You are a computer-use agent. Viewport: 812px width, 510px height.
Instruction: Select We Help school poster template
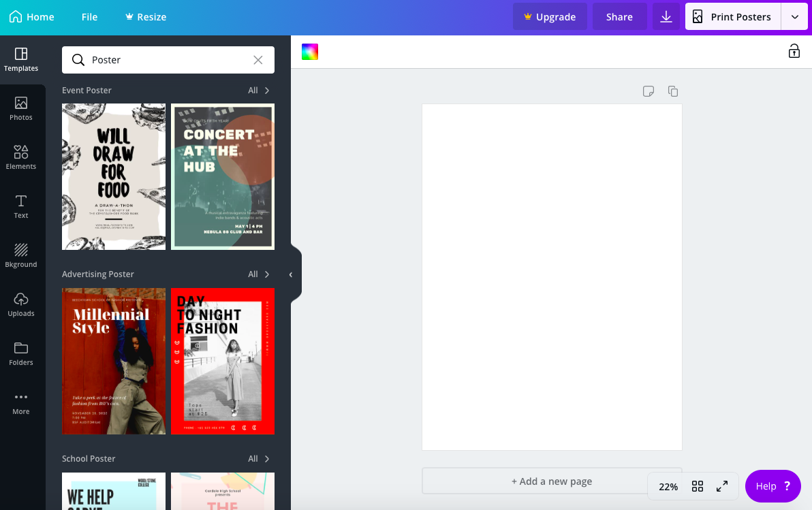pos(114,491)
